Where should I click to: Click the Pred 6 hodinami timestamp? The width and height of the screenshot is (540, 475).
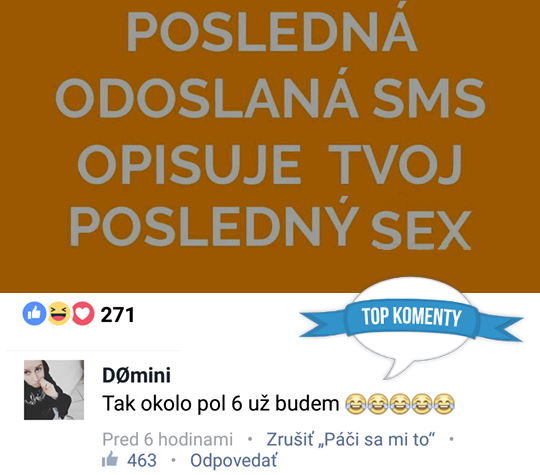[x=167, y=439]
